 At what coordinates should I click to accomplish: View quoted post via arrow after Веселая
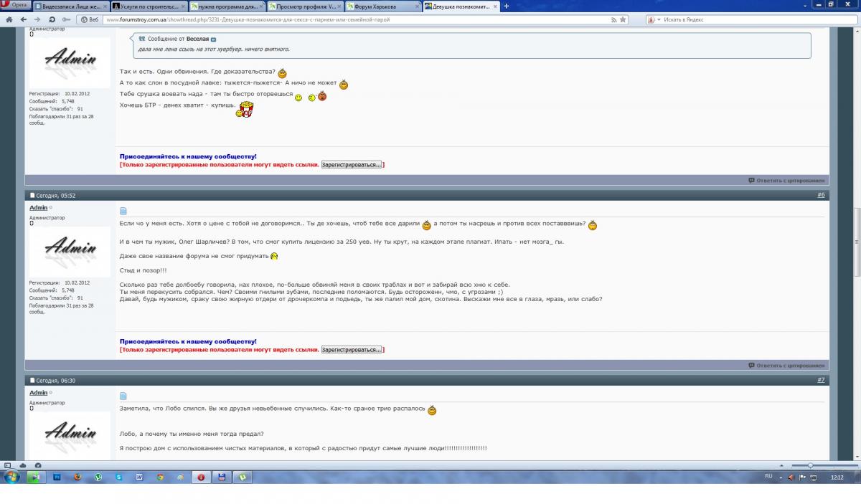point(214,39)
